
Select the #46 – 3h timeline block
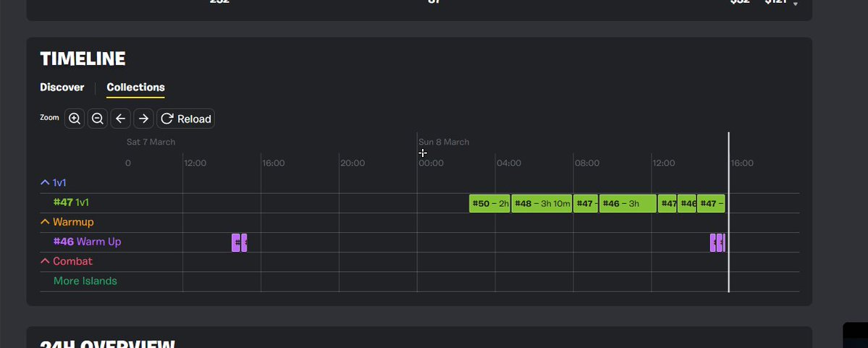pos(628,203)
